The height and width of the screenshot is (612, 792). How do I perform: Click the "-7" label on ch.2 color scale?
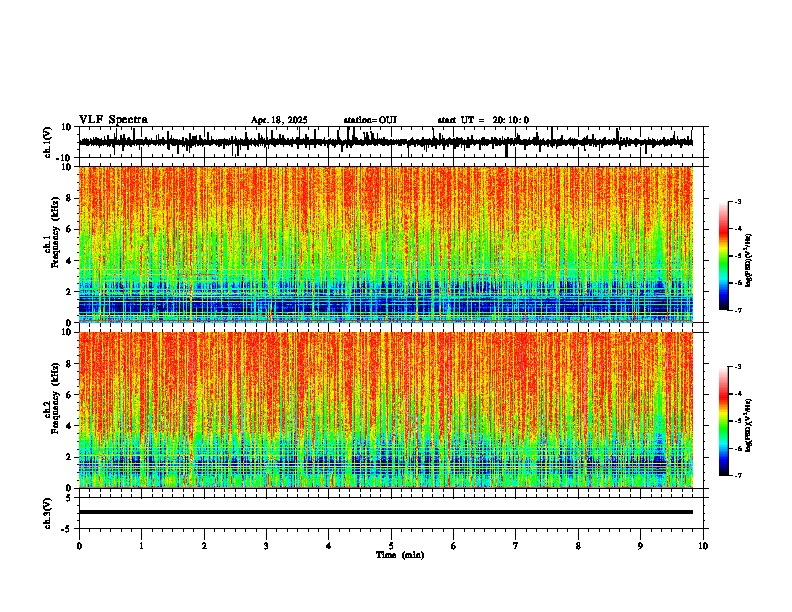point(738,475)
